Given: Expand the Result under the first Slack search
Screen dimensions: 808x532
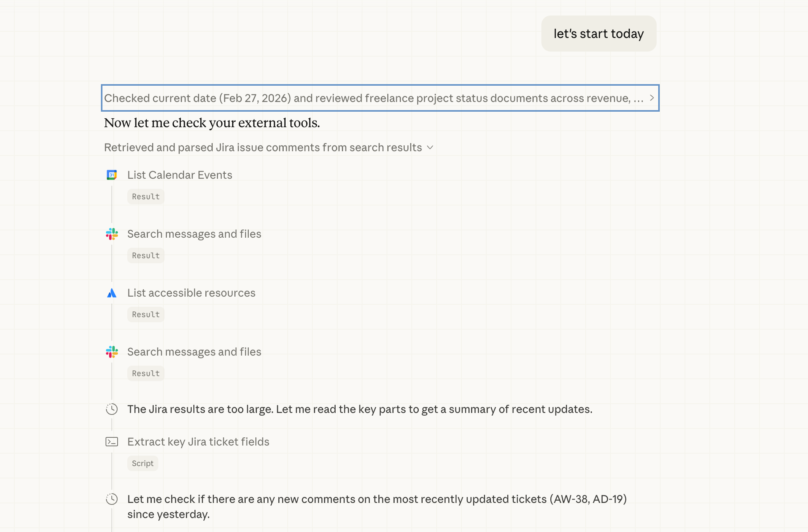Looking at the screenshot, I should pyautogui.click(x=146, y=255).
